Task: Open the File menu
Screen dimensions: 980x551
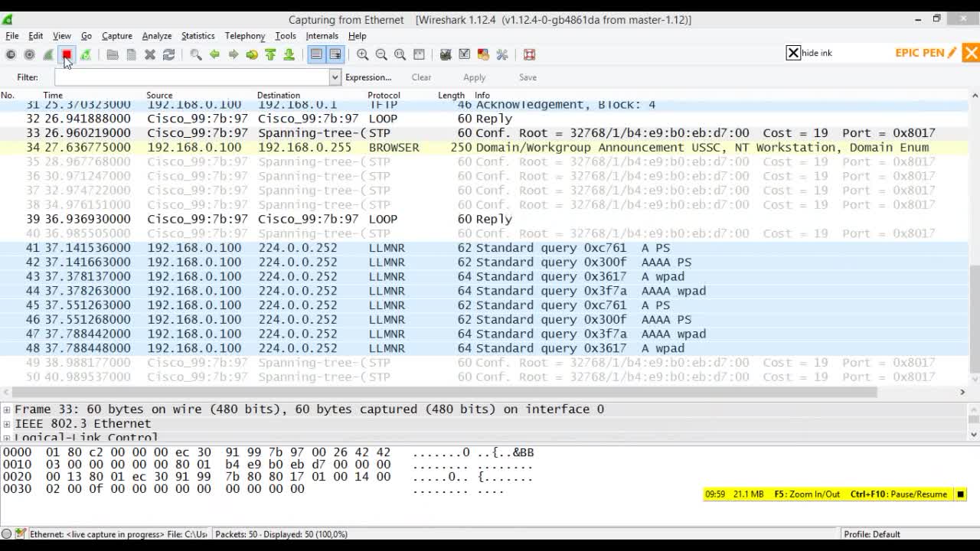Action: coord(12,36)
